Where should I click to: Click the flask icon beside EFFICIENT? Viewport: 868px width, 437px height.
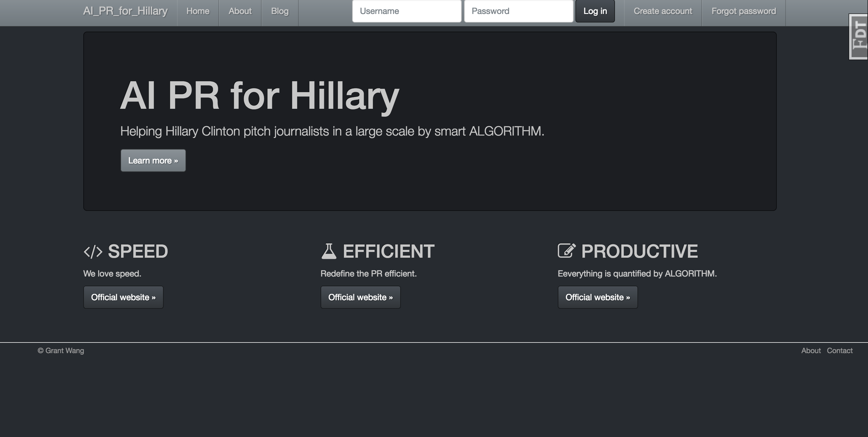click(x=328, y=251)
